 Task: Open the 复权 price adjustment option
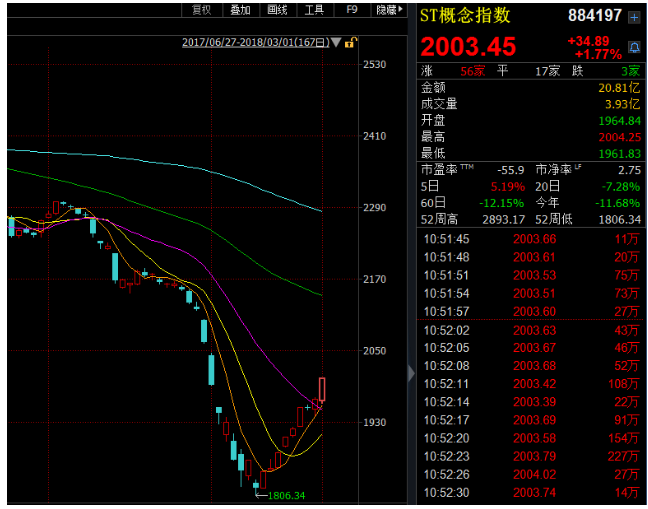click(201, 10)
